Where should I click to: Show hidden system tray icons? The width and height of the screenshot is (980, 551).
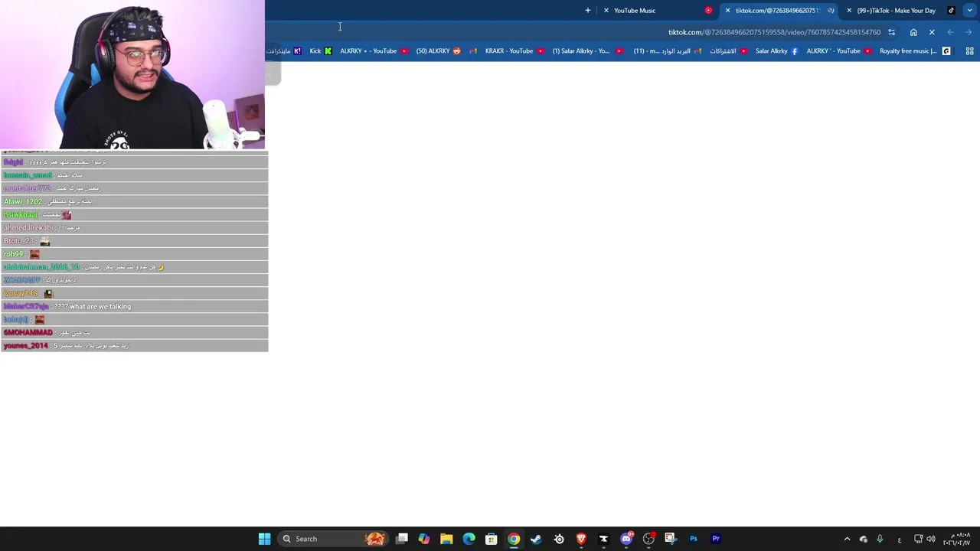847,539
